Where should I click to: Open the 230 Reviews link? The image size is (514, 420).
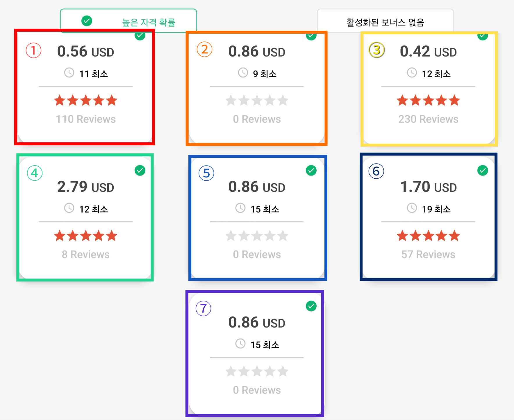pyautogui.click(x=428, y=119)
